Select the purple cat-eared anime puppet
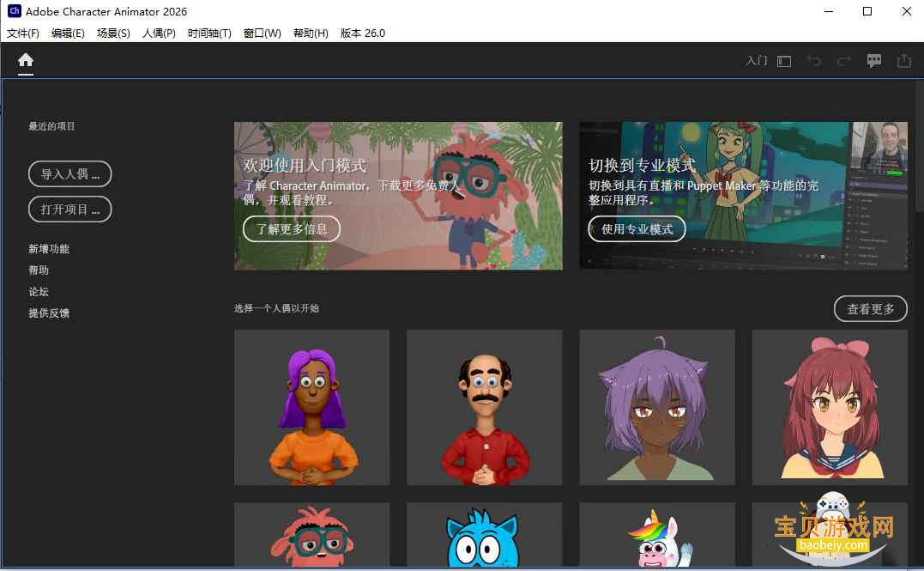 point(657,408)
